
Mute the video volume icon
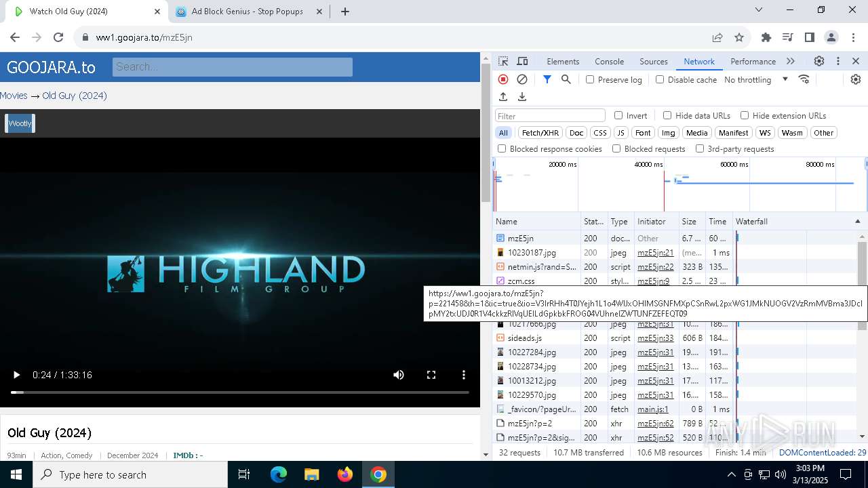pyautogui.click(x=399, y=375)
